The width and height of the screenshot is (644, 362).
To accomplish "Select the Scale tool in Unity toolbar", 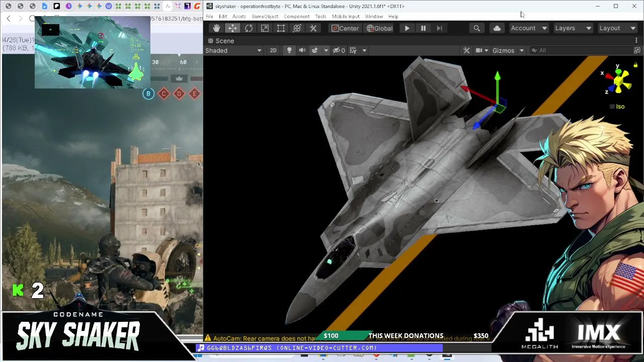I will pos(265,28).
